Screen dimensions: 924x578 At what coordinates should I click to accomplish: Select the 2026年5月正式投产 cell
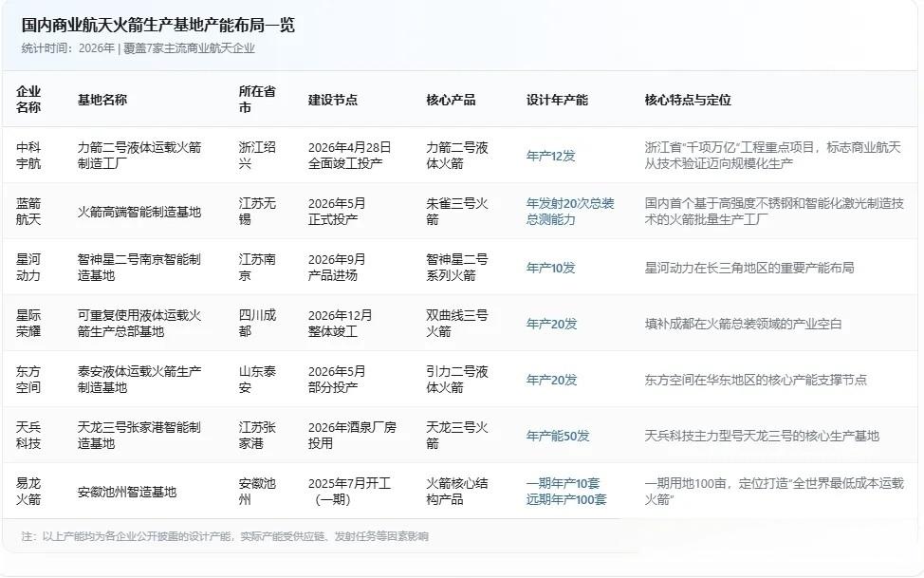click(x=337, y=211)
